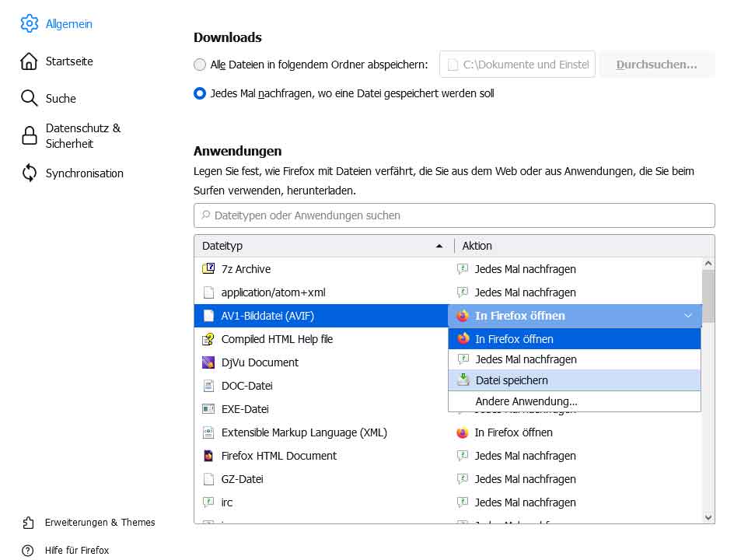Click the ask icon for GZ-Datei action
The image size is (748, 560).
click(463, 479)
